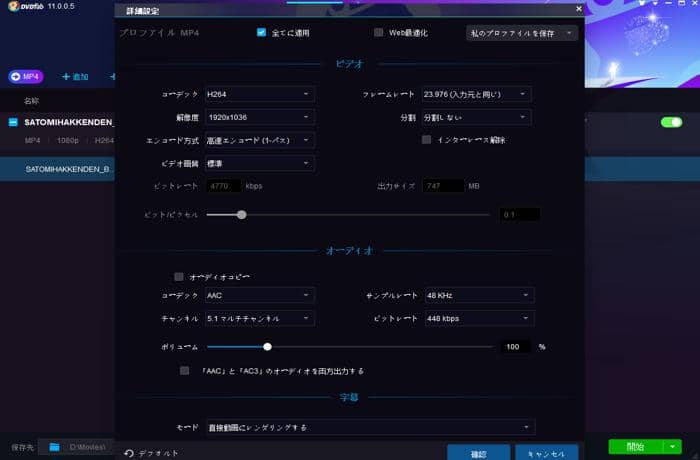Expand the 448 kbps audio bitrate dropdown
Viewport: 700px width, 460px height.
[476, 318]
